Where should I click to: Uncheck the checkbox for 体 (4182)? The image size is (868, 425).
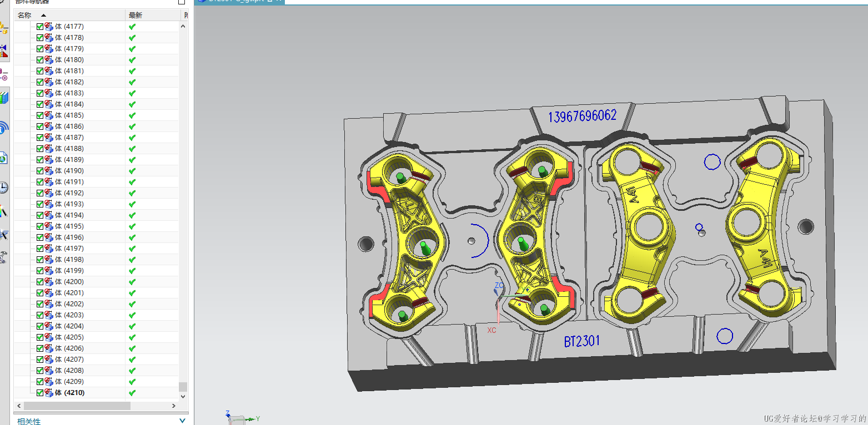(x=40, y=82)
